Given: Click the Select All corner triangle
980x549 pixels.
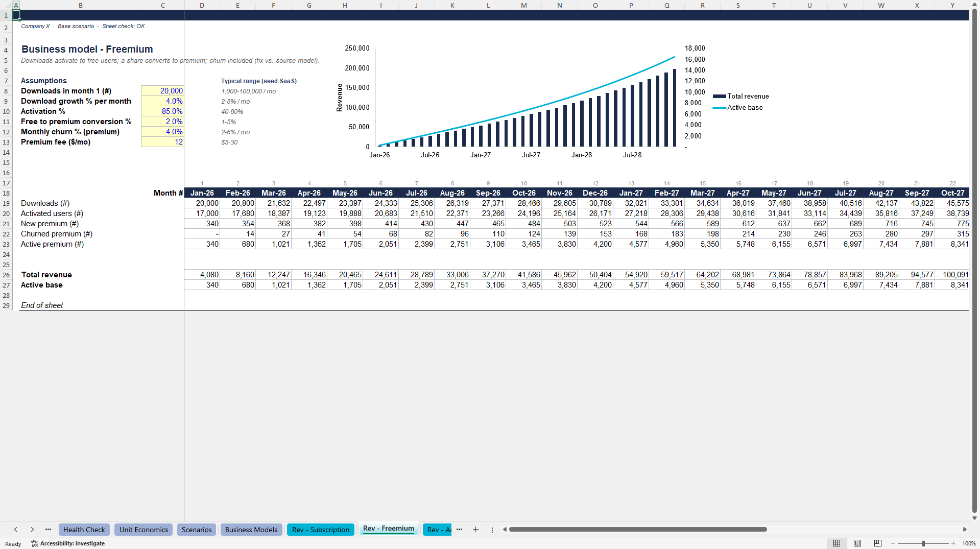Looking at the screenshot, I should tap(6, 5).
